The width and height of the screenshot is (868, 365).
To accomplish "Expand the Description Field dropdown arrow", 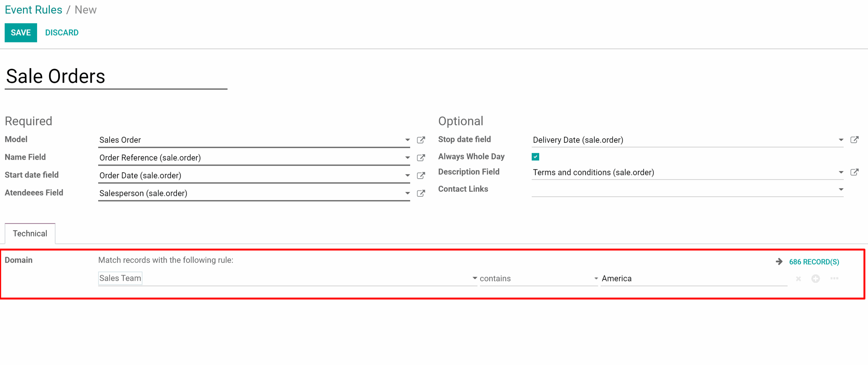I will [841, 173].
